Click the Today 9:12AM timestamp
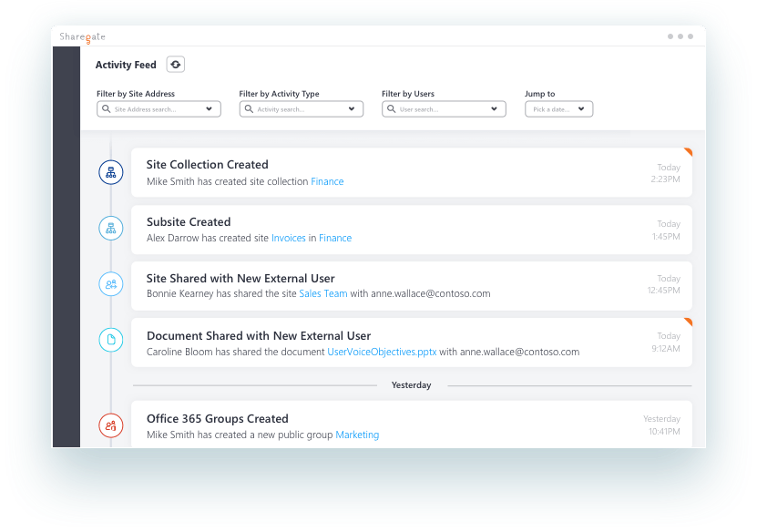Image resolution: width=757 pixels, height=532 pixels. pyautogui.click(x=666, y=343)
